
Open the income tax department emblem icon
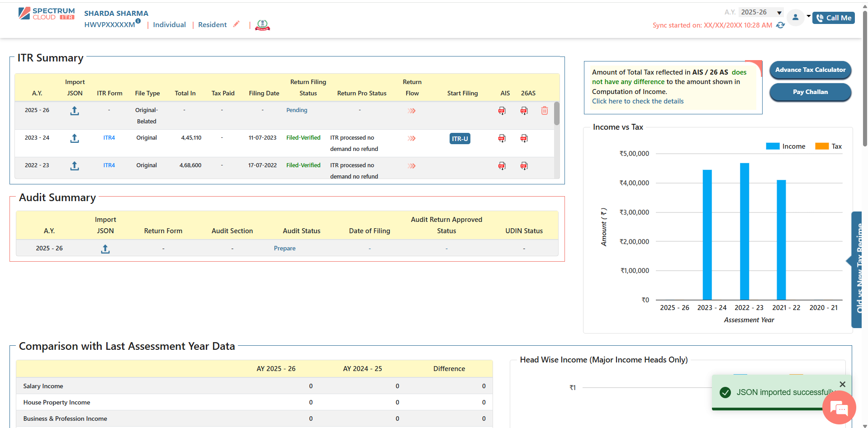click(262, 25)
